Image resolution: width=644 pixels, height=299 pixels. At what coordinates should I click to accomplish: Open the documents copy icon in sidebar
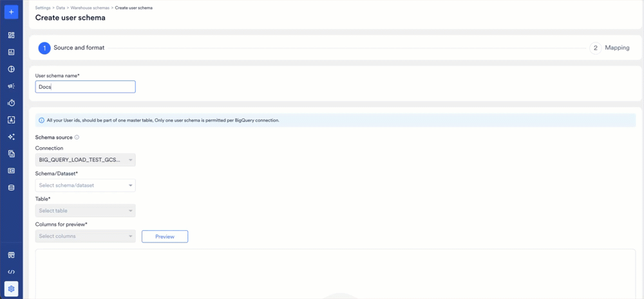tap(11, 154)
